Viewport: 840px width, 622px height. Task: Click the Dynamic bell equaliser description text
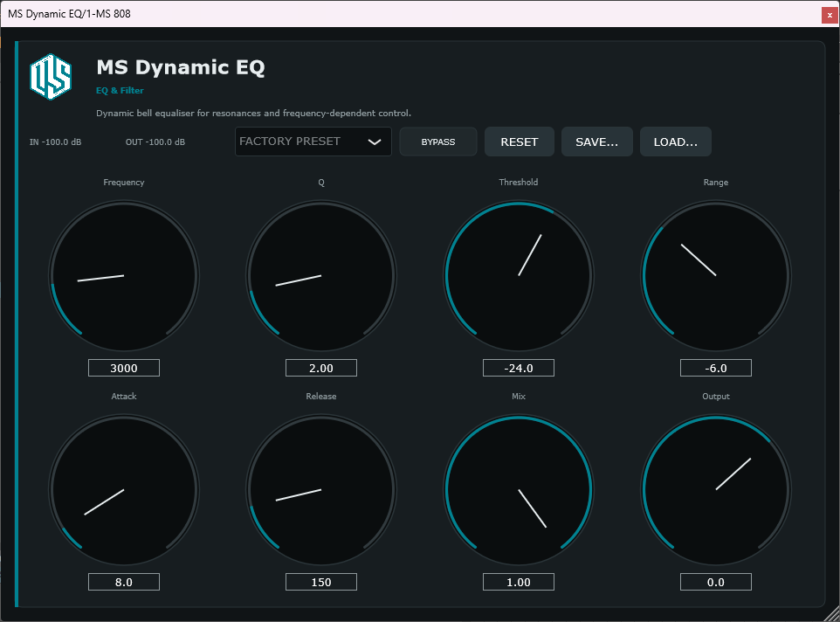(253, 113)
